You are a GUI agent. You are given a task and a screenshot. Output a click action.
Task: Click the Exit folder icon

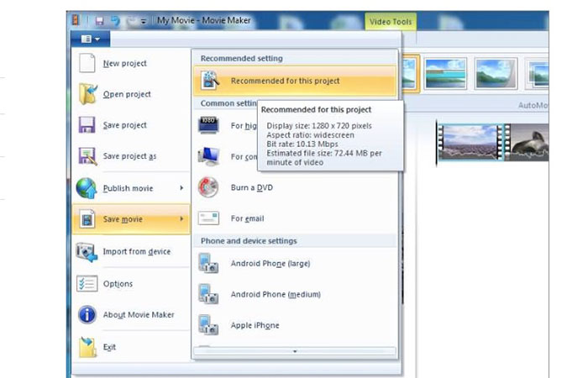tap(87, 347)
